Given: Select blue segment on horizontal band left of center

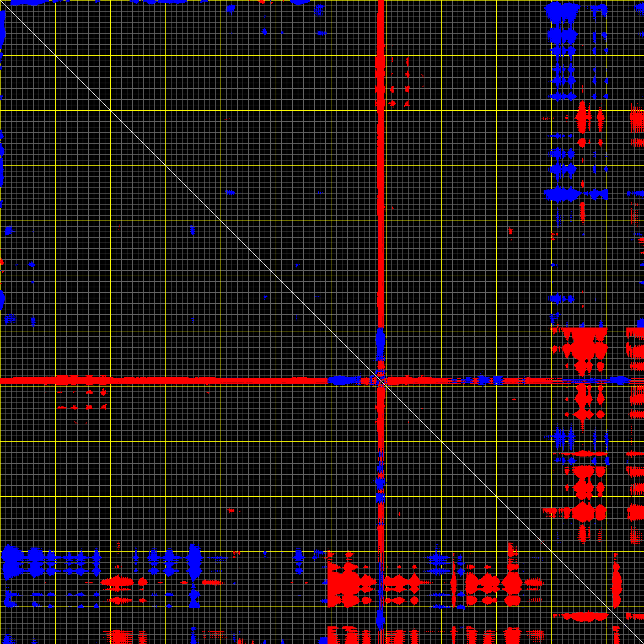Looking at the screenshot, I should [x=343, y=380].
